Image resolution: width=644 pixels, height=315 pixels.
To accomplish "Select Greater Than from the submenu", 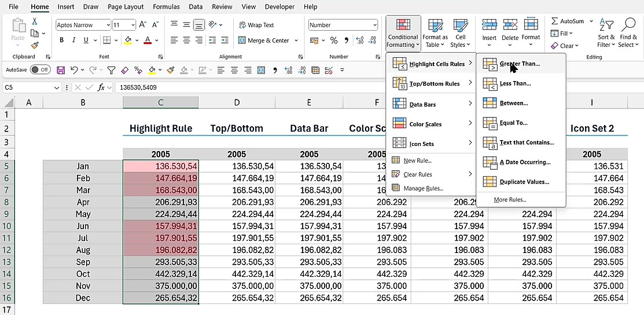I will 519,64.
